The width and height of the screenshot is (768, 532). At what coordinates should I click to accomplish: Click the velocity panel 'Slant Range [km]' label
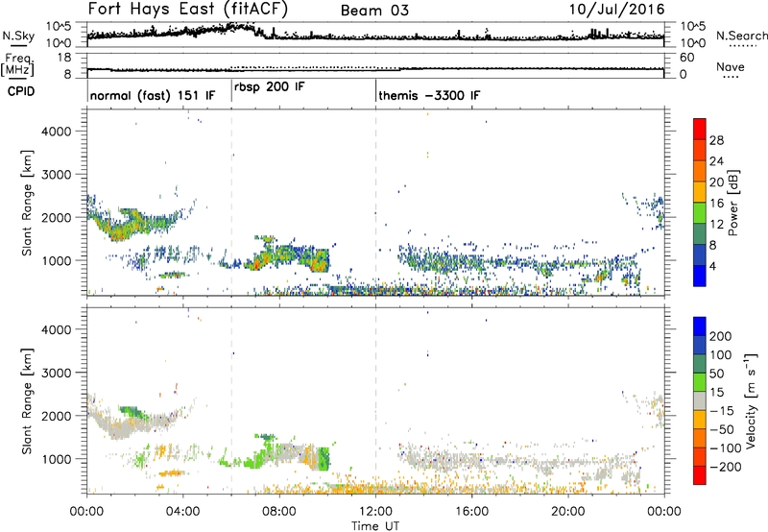click(27, 401)
